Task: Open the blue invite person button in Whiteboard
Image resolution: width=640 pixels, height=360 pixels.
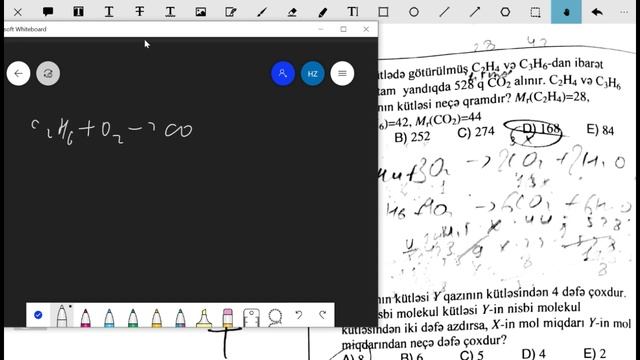Action: tap(283, 73)
